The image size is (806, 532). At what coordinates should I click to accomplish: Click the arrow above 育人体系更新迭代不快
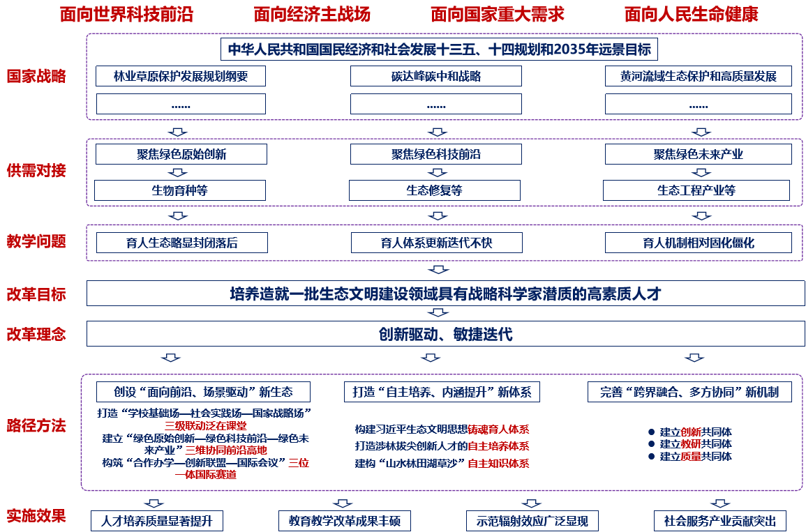436,215
